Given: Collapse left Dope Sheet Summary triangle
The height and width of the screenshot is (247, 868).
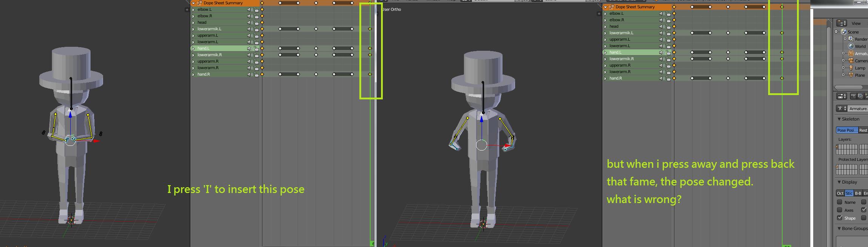Looking at the screenshot, I should 194,3.
